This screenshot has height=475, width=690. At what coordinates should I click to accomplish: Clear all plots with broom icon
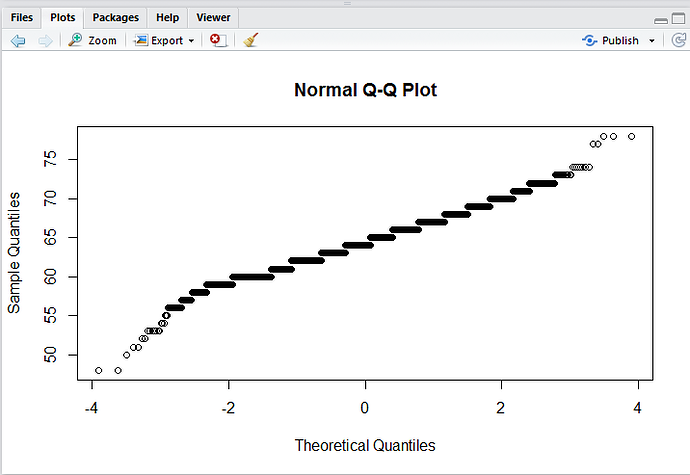250,41
